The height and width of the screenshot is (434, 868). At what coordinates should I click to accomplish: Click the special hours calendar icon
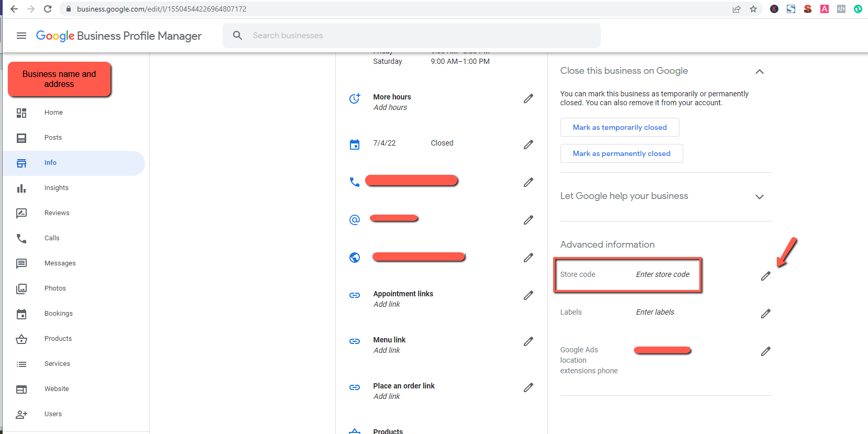(x=355, y=144)
